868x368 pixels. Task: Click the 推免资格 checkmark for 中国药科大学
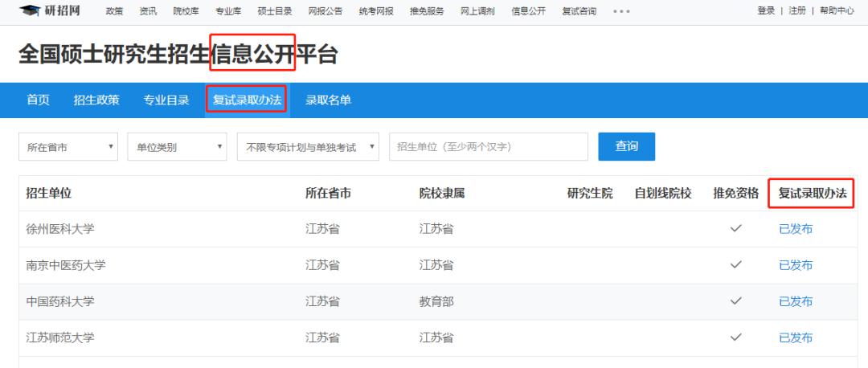(735, 301)
